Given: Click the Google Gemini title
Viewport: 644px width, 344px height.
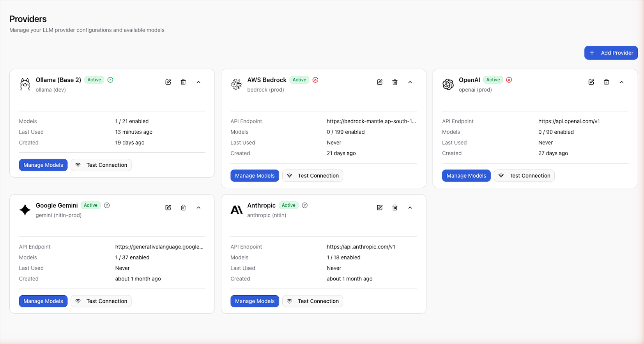Looking at the screenshot, I should click(x=57, y=205).
